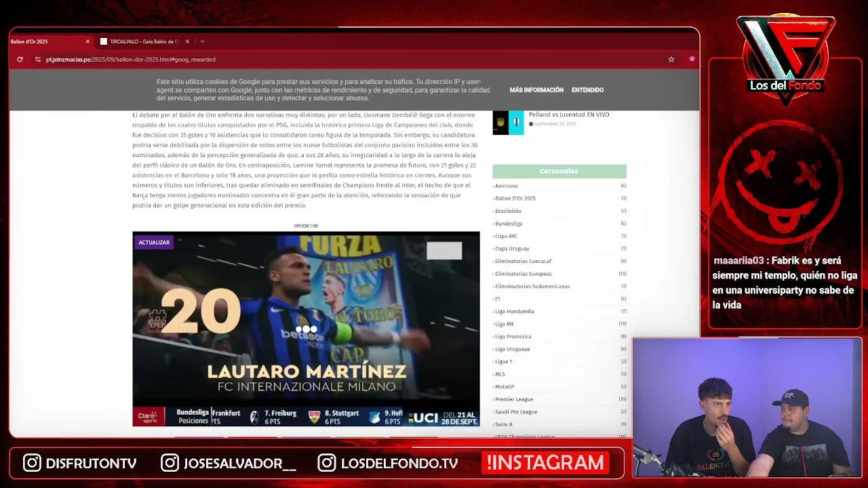This screenshot has width=868, height=488.
Task: Open the F1 category
Action: 497,299
